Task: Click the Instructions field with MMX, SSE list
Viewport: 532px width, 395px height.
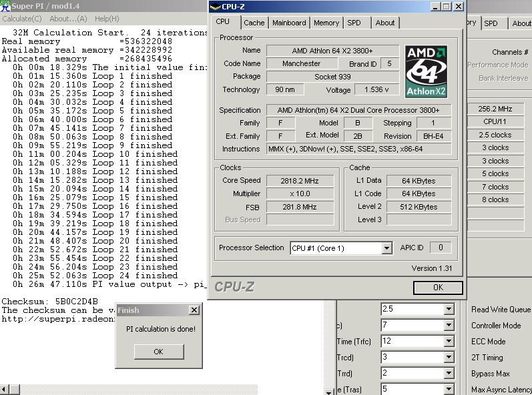Action: (x=358, y=149)
